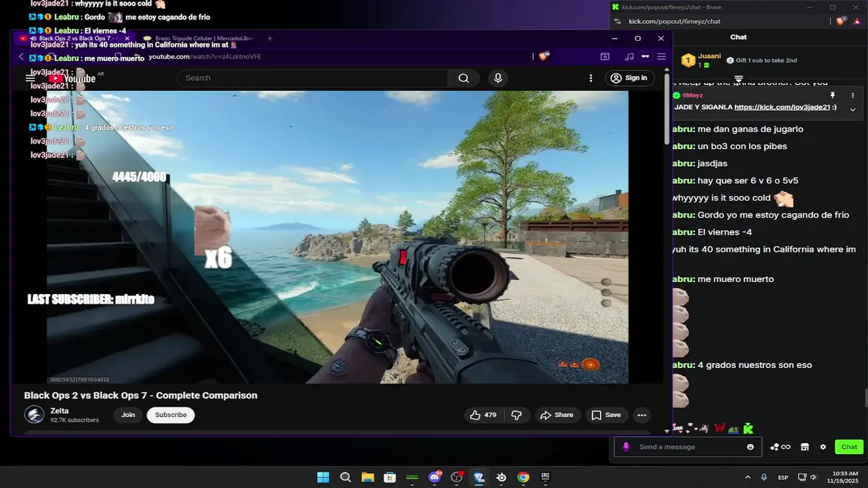Open Windows Start menu
This screenshot has width=868, height=488.
coord(323,477)
